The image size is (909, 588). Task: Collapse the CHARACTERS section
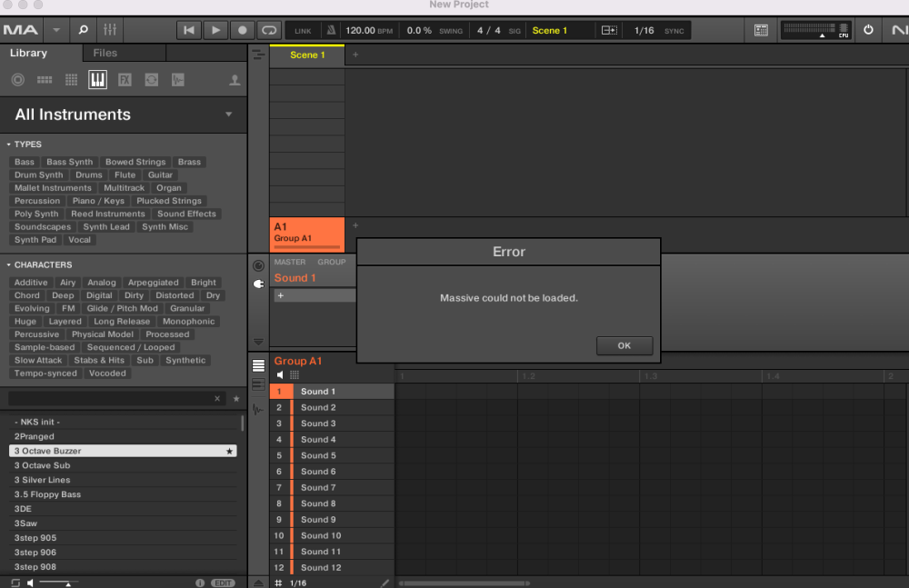pyautogui.click(x=9, y=264)
